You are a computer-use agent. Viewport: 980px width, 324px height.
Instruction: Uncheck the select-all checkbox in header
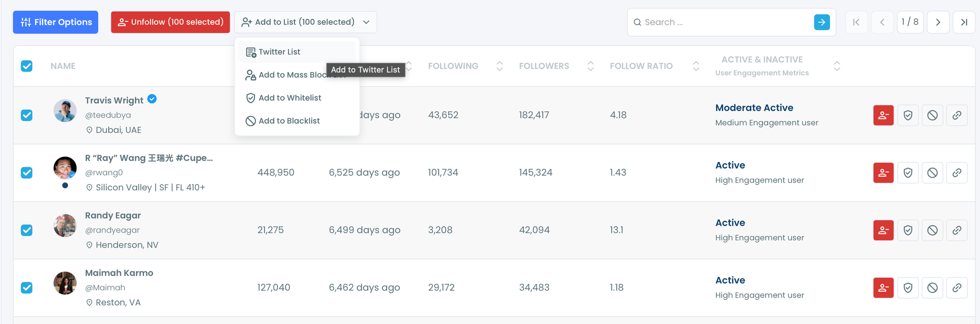tap(27, 66)
